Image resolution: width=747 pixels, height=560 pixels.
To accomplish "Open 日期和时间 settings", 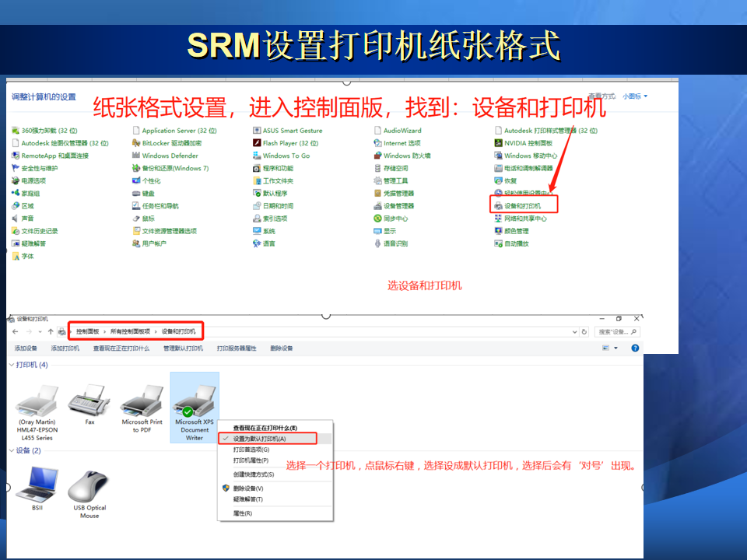I will tap(273, 206).
